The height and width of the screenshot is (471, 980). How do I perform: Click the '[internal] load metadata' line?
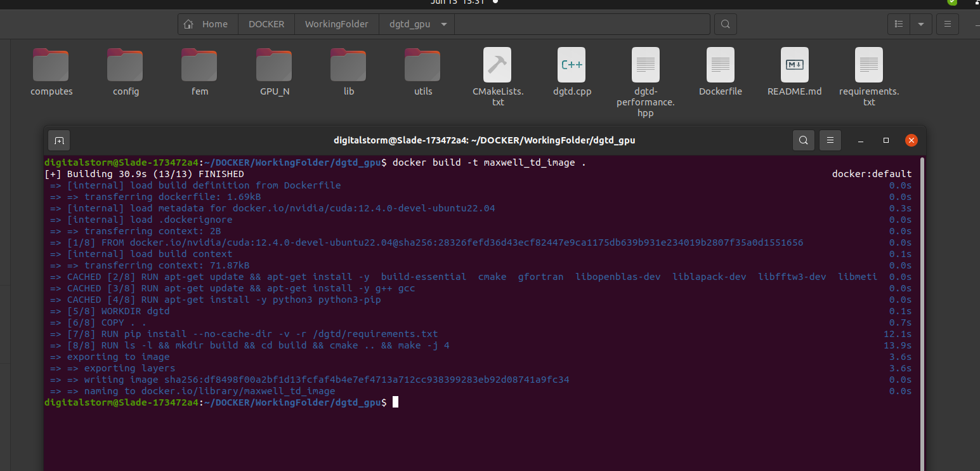273,208
